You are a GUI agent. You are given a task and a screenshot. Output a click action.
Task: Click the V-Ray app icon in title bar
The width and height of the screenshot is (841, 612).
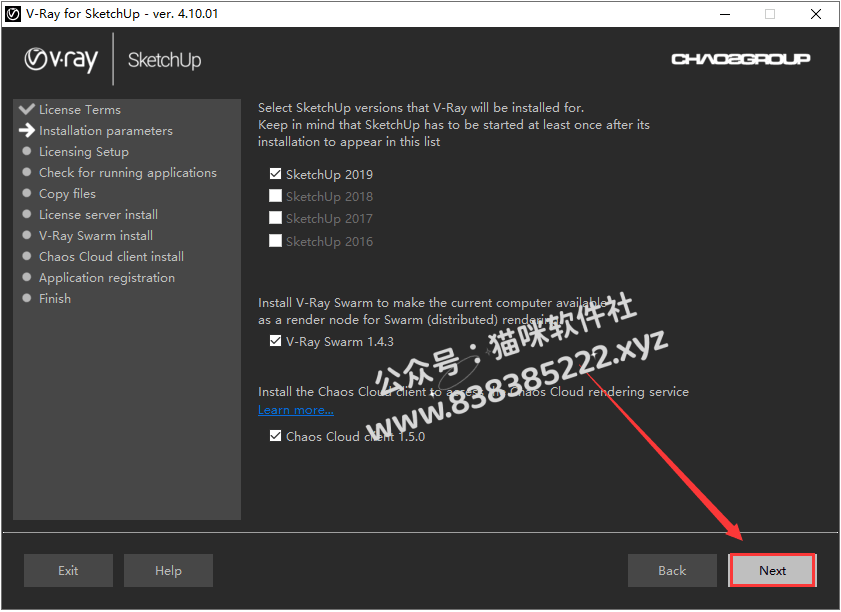coord(13,14)
